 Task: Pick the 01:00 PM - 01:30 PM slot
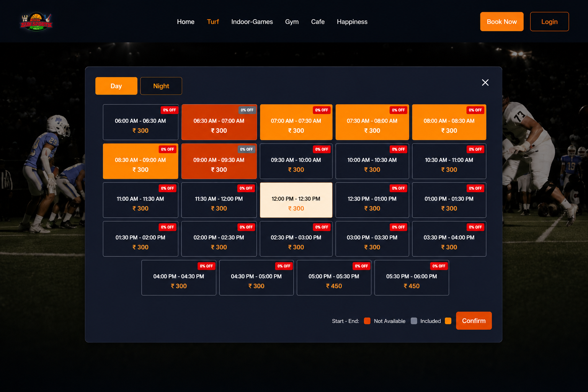pyautogui.click(x=449, y=200)
